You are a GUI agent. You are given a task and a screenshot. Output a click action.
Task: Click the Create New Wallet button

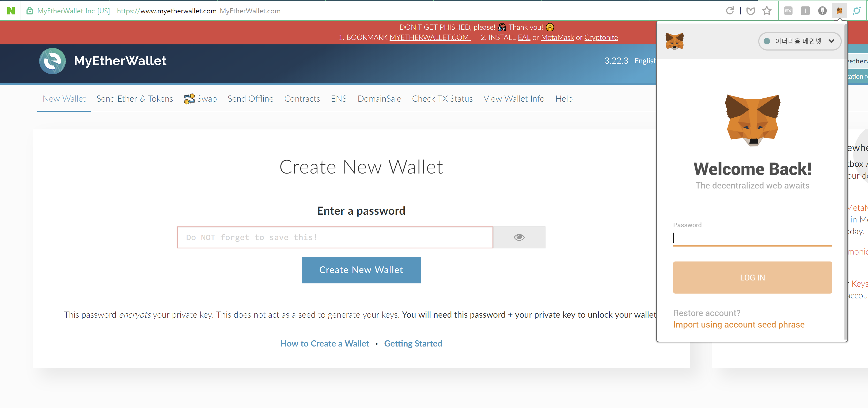coord(361,270)
